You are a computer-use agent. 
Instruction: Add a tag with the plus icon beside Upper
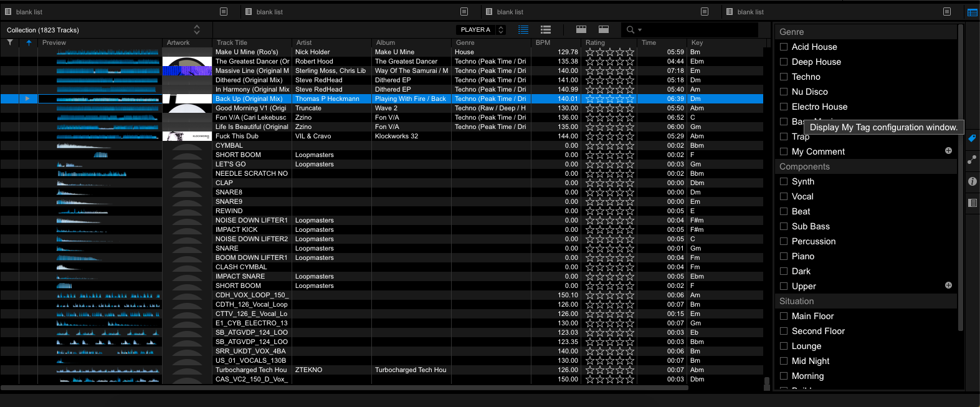948,285
